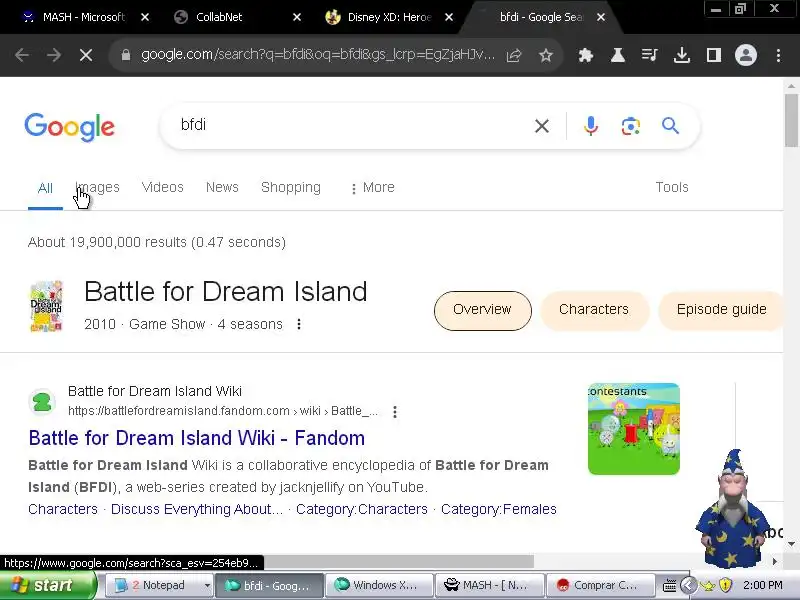The image size is (800, 600).
Task: Open the Discuss Everything About sitelink
Action: [x=197, y=509]
